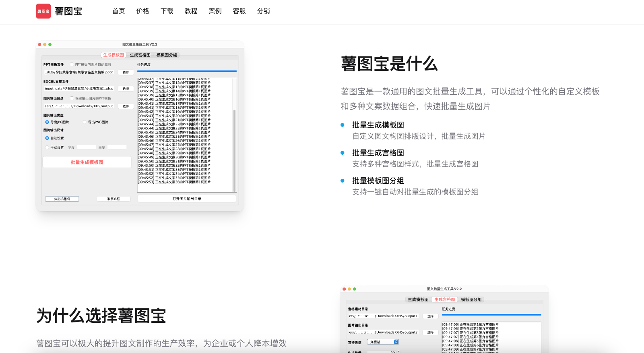Select the 生成宫格图 tab in upper tool screenshot
This screenshot has width=644, height=353.
(x=140, y=55)
